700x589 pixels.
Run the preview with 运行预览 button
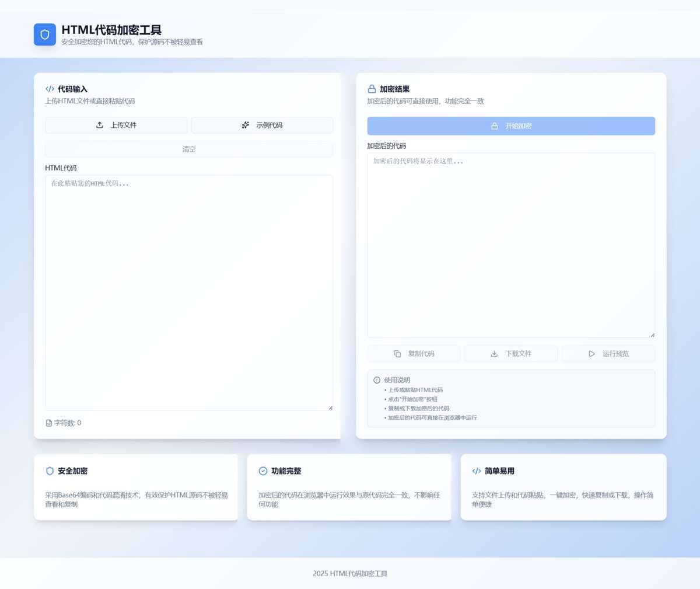click(608, 354)
